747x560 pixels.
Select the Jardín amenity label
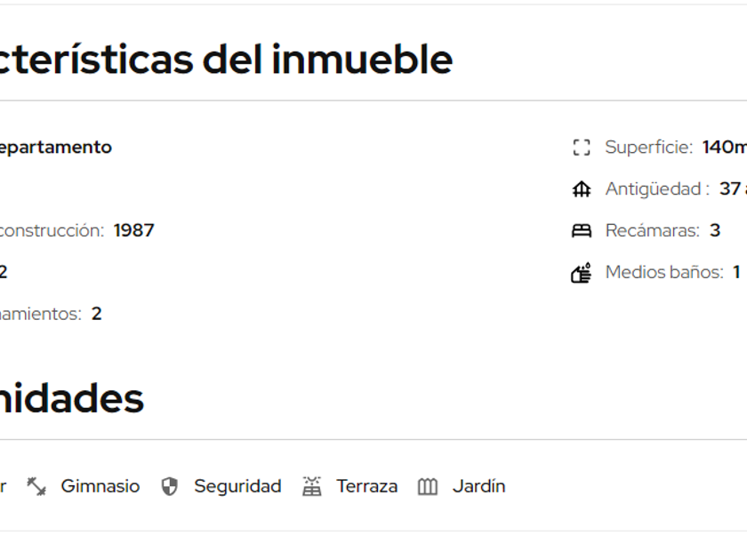478,486
